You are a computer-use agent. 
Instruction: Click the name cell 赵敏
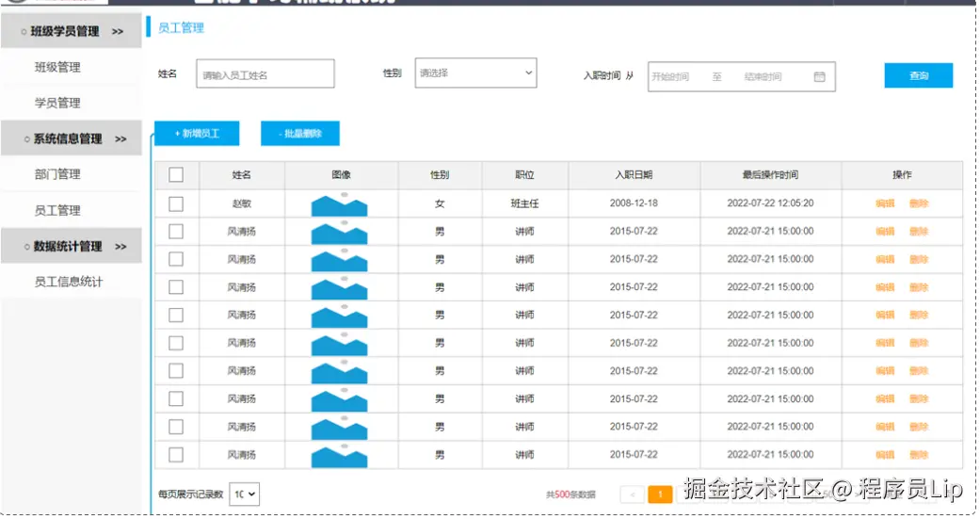click(241, 203)
